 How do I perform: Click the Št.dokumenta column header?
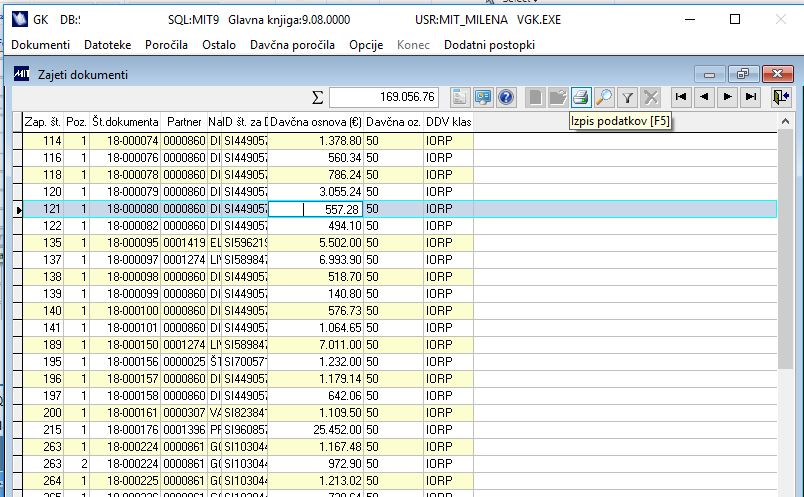(x=125, y=122)
